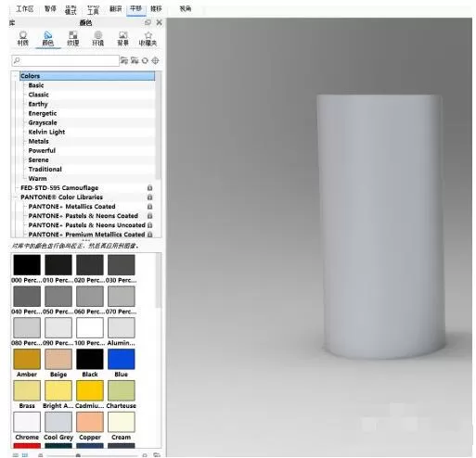
Task: Click the export folder icon beside search
Action: point(135,60)
